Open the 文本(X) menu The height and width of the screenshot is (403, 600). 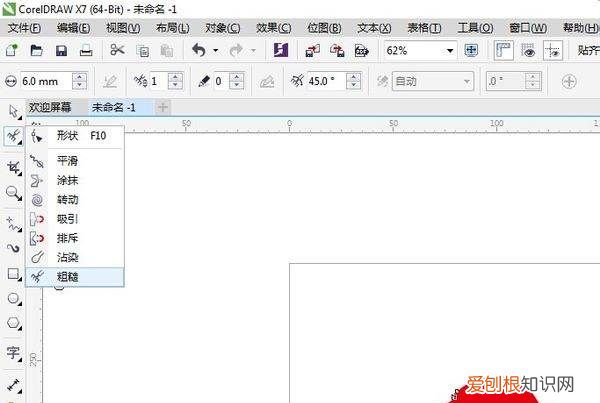374,28
